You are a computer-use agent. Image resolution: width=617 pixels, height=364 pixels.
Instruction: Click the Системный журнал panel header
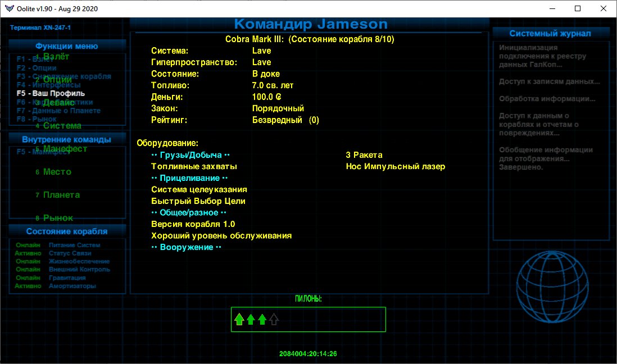550,33
